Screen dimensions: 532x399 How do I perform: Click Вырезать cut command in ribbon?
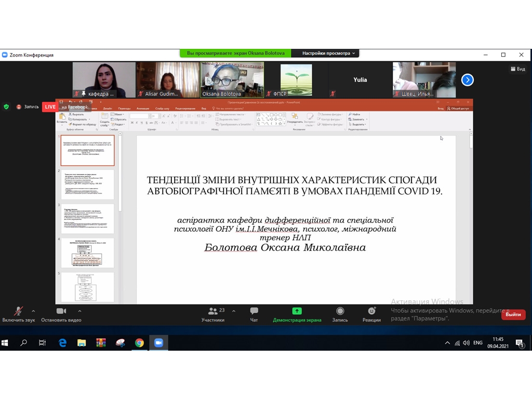point(76,114)
